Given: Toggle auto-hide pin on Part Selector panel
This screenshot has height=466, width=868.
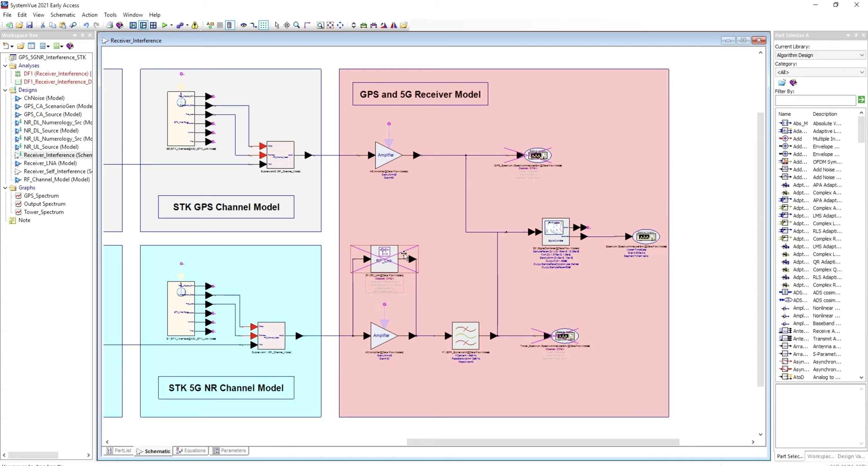Looking at the screenshot, I should coord(856,35).
